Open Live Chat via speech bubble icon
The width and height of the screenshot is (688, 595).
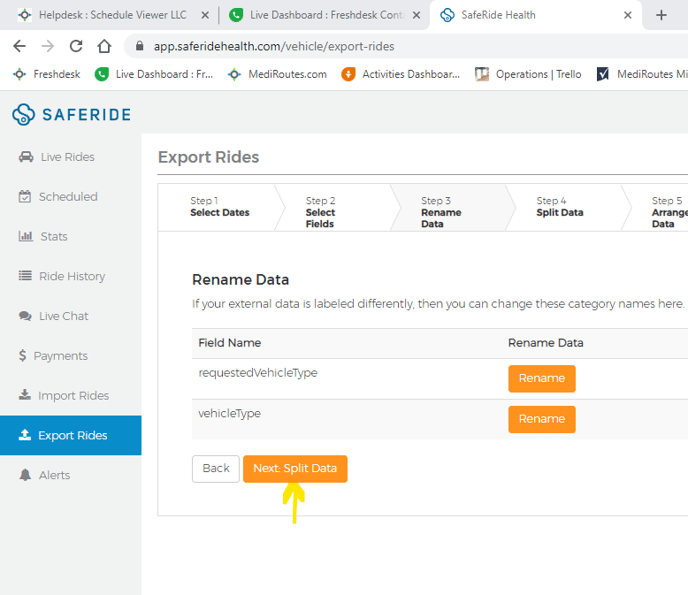pos(25,316)
